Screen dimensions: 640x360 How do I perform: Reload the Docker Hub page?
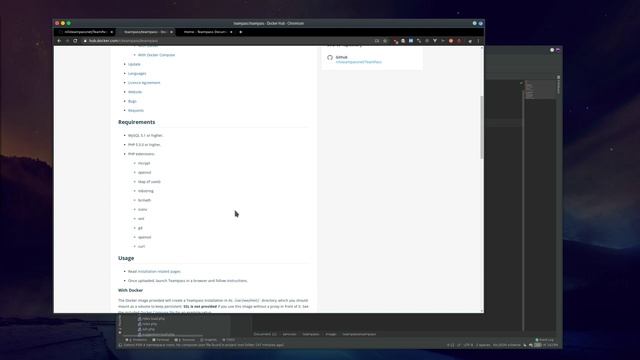75,41
